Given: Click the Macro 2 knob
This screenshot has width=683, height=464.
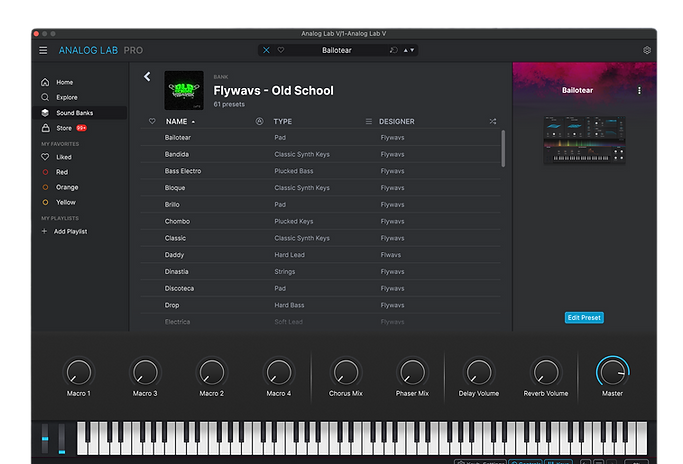Looking at the screenshot, I should pyautogui.click(x=212, y=373).
